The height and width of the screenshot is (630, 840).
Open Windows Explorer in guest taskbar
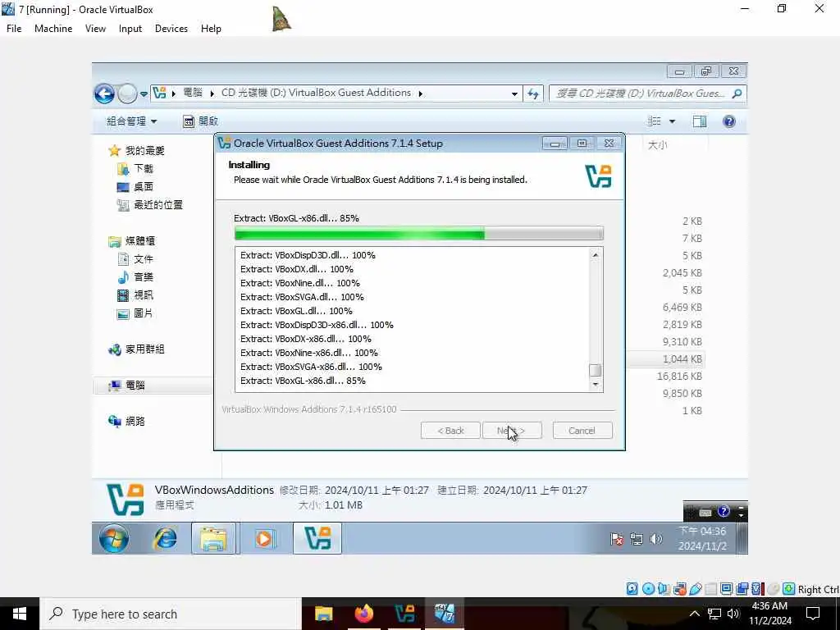coord(214,538)
